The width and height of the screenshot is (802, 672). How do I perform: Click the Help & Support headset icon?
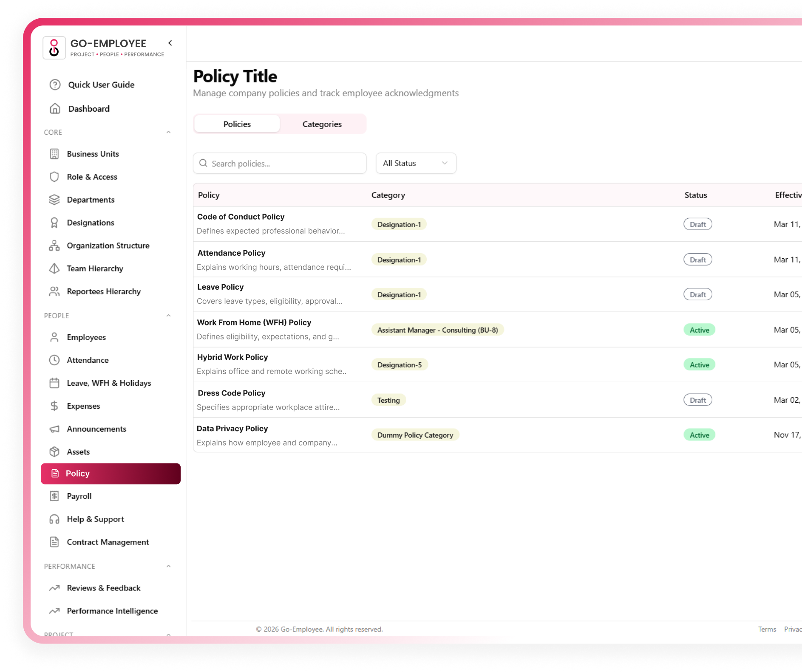(54, 519)
